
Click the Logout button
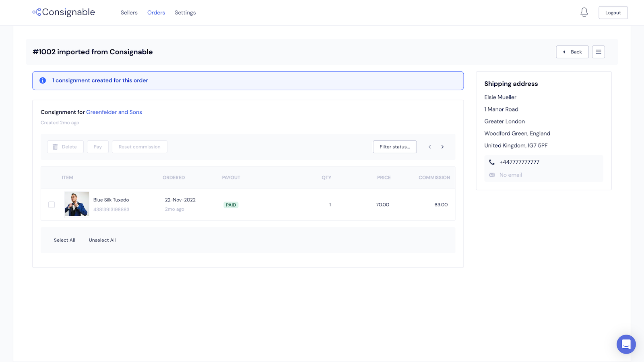(x=613, y=12)
